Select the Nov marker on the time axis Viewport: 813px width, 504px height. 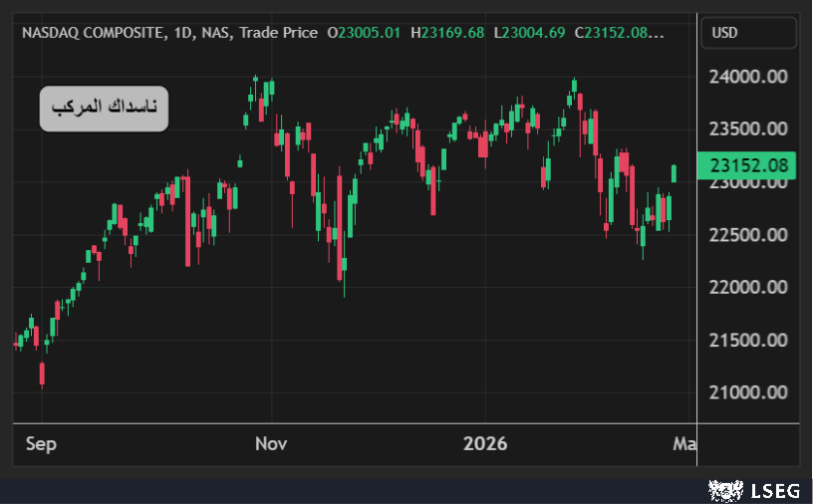click(x=270, y=443)
